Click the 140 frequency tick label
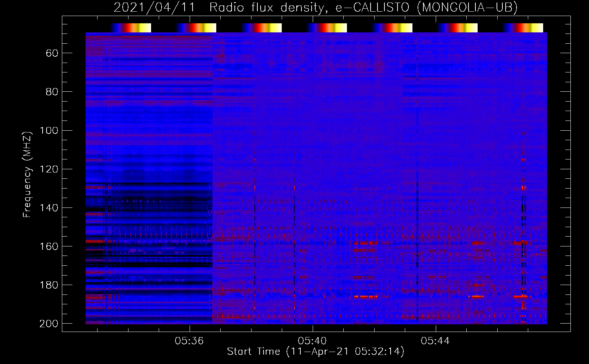 [x=49, y=208]
